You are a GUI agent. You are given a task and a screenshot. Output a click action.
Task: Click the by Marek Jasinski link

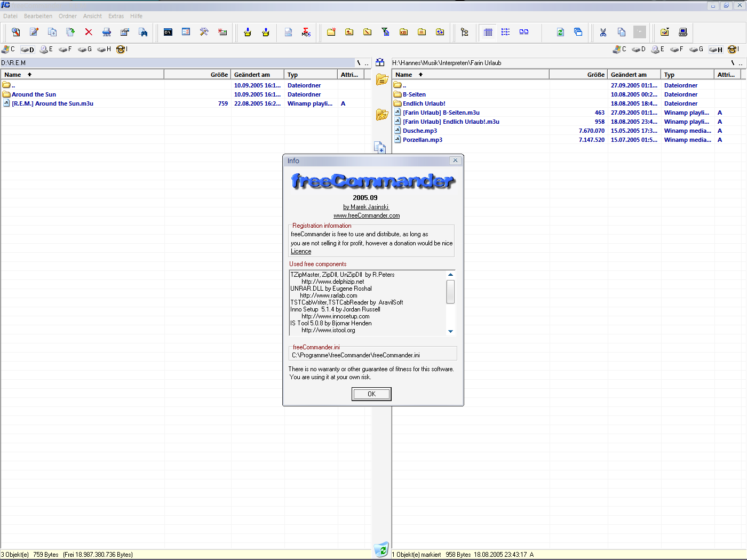(366, 207)
